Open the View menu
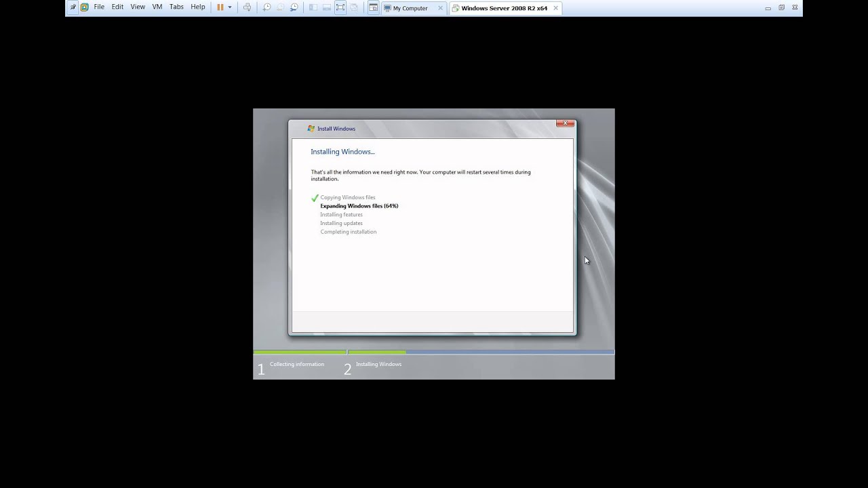Image resolution: width=868 pixels, height=488 pixels. pos(138,7)
